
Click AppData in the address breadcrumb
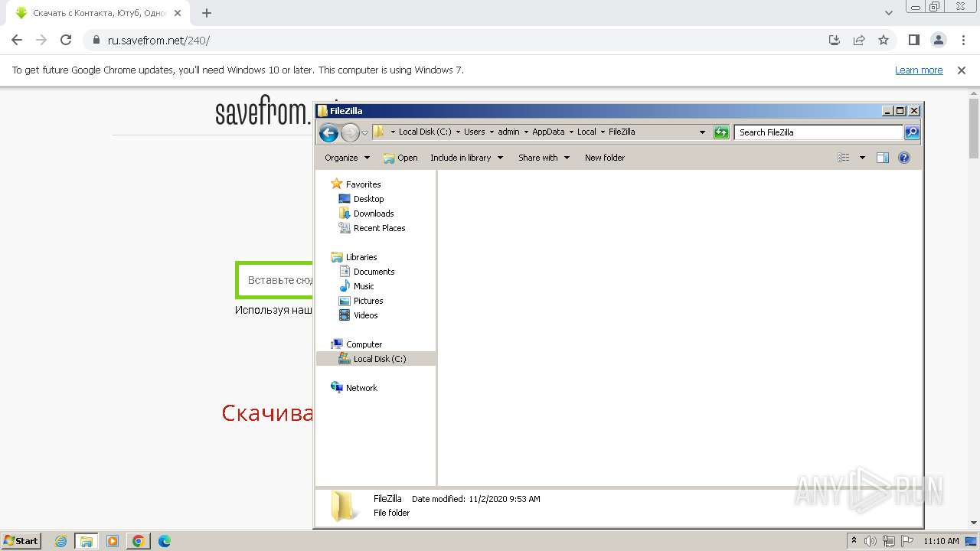[x=548, y=132]
